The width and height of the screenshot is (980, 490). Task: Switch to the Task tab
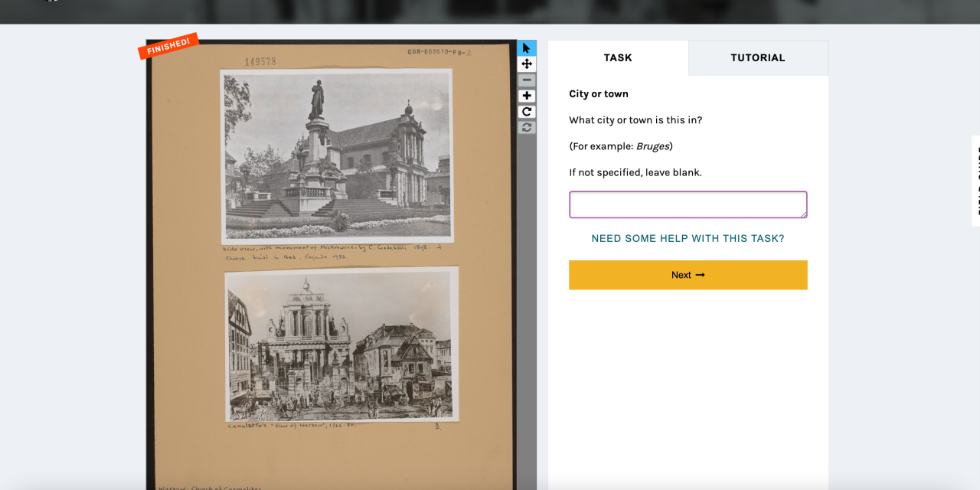point(618,57)
